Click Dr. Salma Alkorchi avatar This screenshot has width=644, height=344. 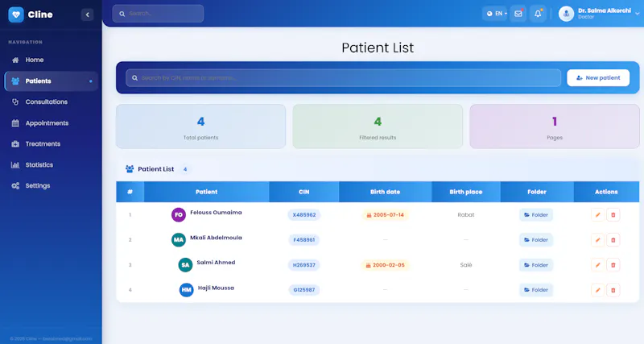(x=566, y=14)
